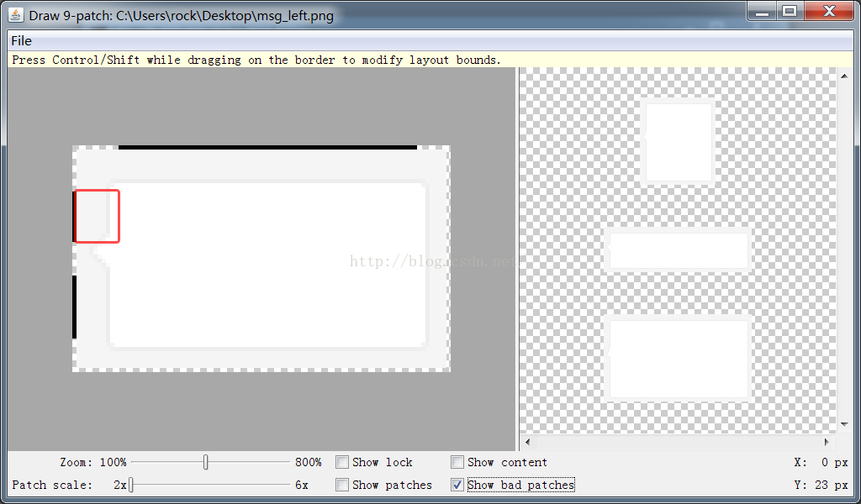
Task: Click the Java icon in title bar
Action: [x=16, y=15]
